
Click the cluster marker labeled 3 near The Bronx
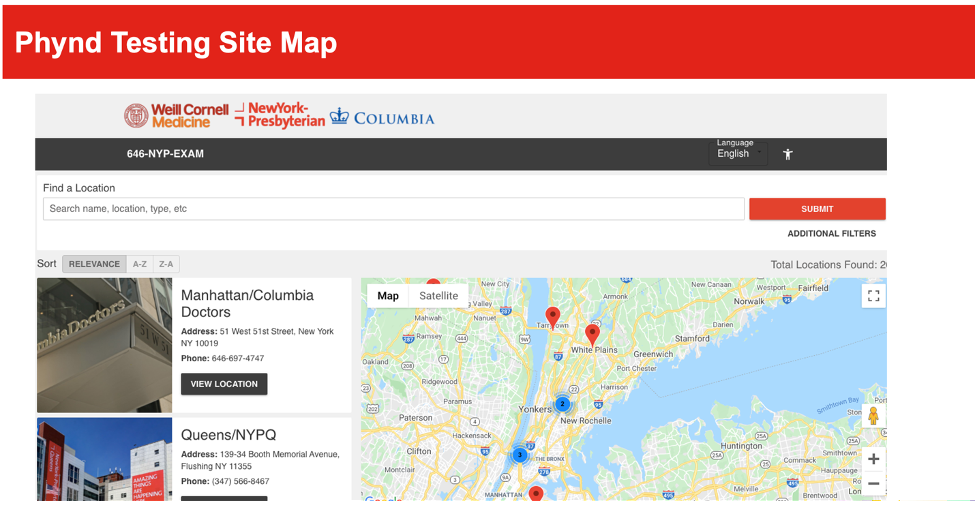(520, 454)
